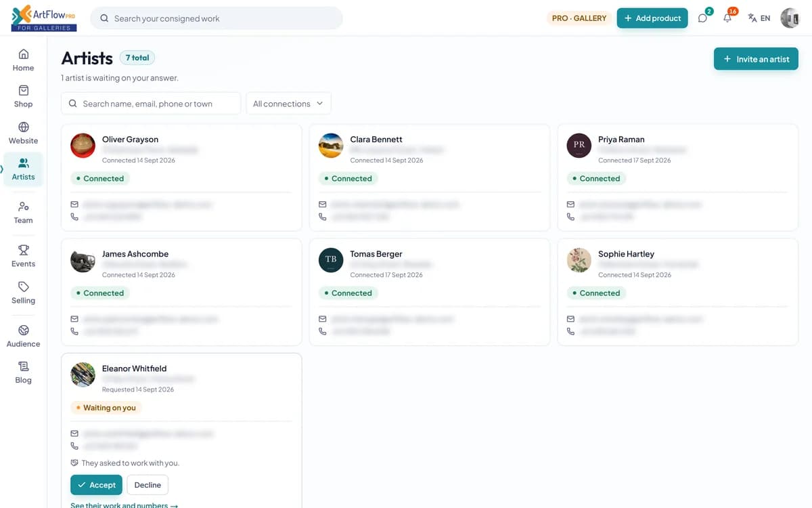The width and height of the screenshot is (812, 508).
Task: Click the PRO · GALLERY badge
Action: pyautogui.click(x=579, y=18)
